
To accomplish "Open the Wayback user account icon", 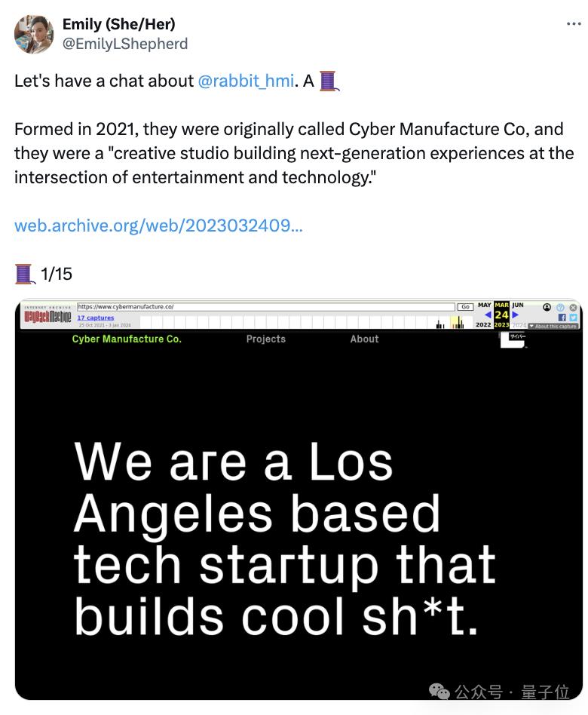I will click(547, 307).
